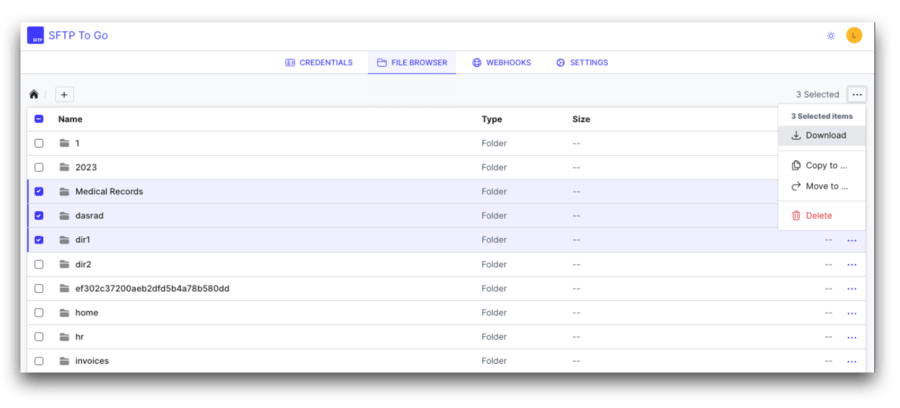Viewport: 900px width, 408px height.
Task: Click the trash icon beside Delete
Action: [796, 216]
